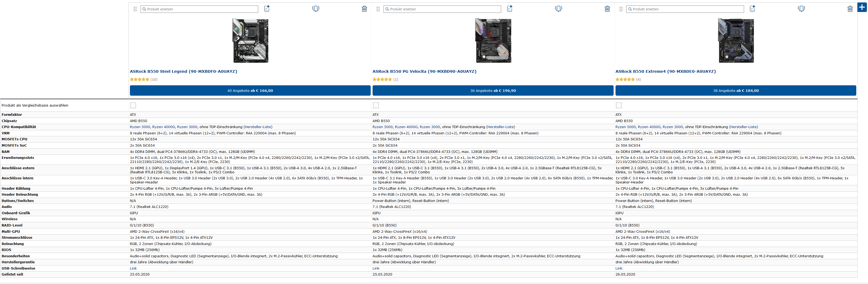868x284 pixels.
Task: Select B550 Extreme4 as comparison base checkbox
Action: pos(619,105)
